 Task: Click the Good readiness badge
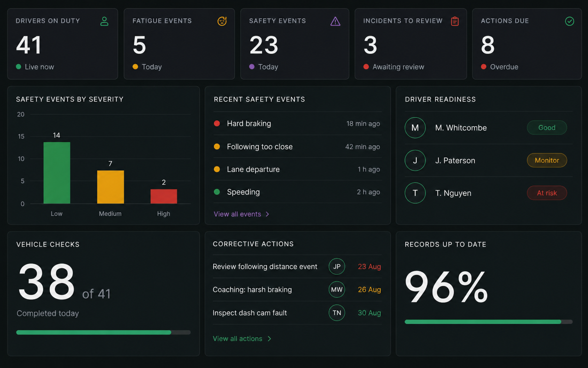[547, 127]
